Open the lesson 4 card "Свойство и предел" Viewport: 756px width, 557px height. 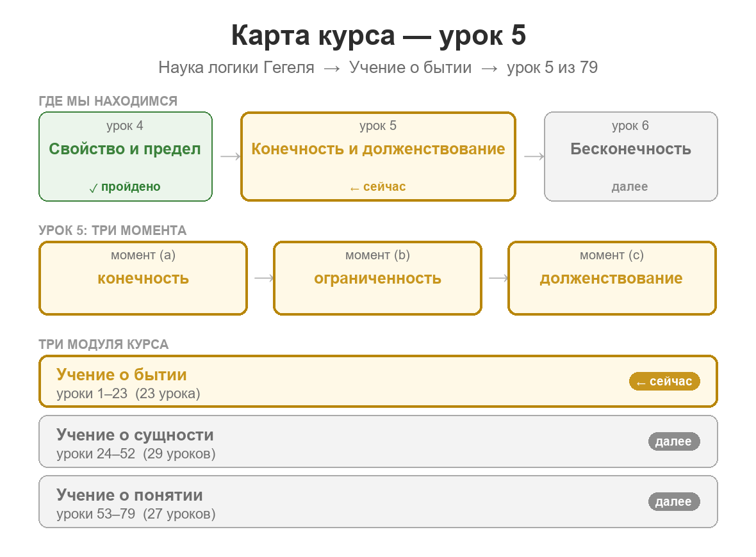coord(126,157)
